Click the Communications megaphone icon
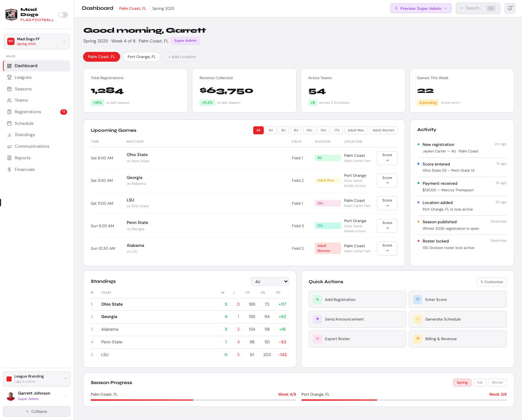This screenshot has width=522, height=420. (9, 147)
